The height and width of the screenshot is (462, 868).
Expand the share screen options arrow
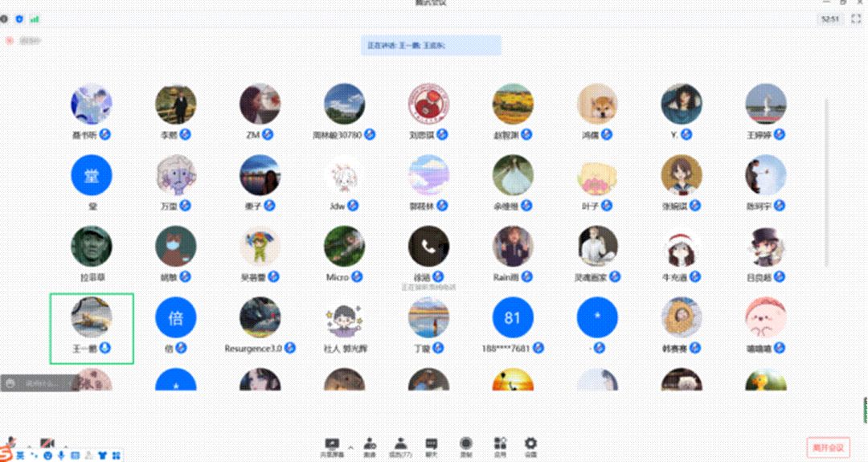[x=350, y=444]
